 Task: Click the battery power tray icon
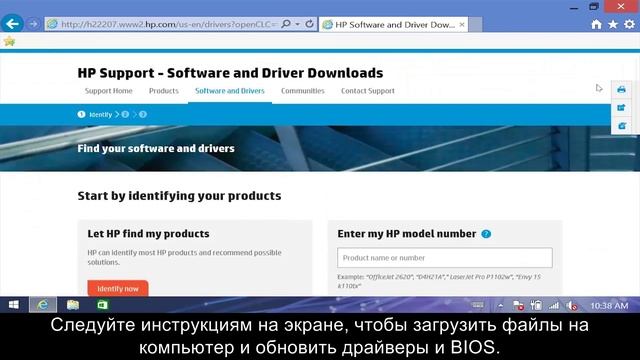point(536,305)
